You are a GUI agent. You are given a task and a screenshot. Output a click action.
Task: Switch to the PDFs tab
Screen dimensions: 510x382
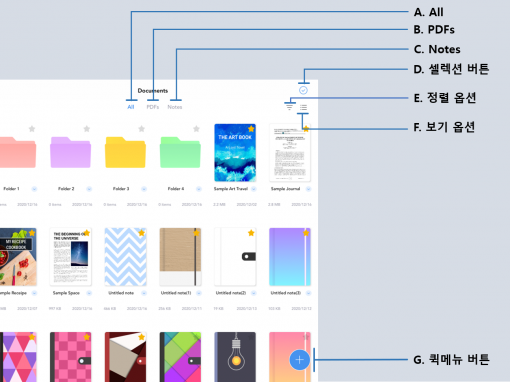click(x=153, y=107)
